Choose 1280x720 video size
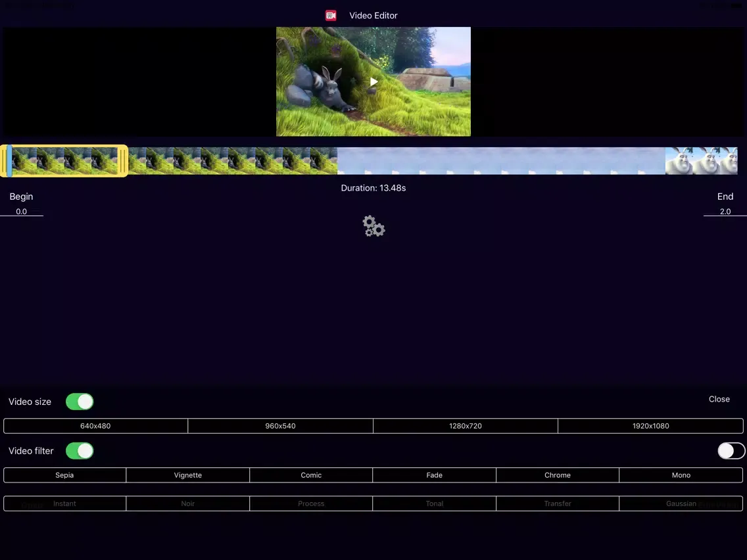Viewport: 747px width, 560px height. (x=466, y=426)
